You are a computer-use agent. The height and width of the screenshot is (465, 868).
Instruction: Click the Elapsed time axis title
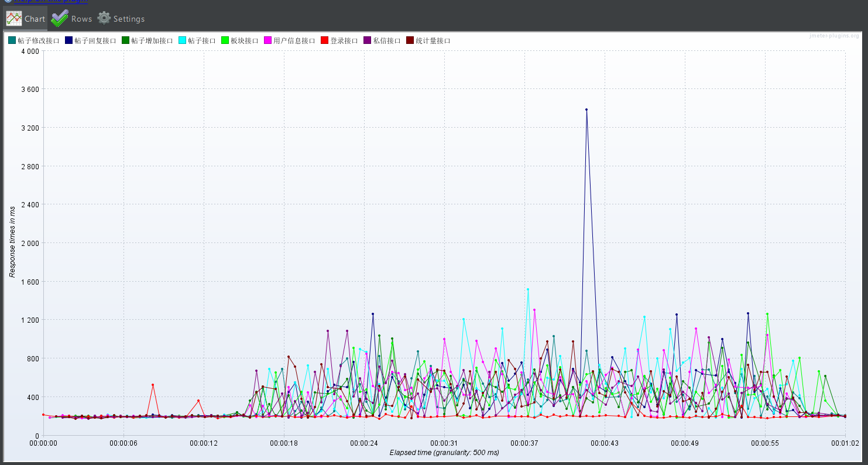(x=444, y=452)
